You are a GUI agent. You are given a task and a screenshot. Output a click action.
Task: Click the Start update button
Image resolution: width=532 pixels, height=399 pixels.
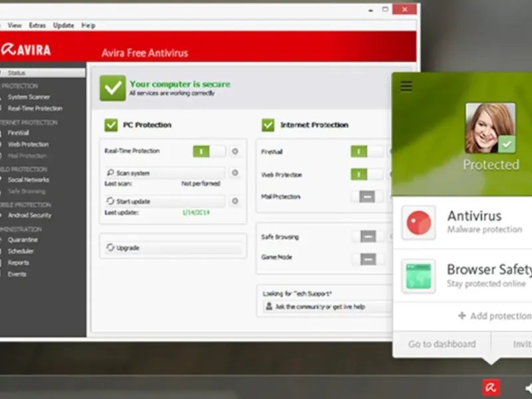click(165, 201)
